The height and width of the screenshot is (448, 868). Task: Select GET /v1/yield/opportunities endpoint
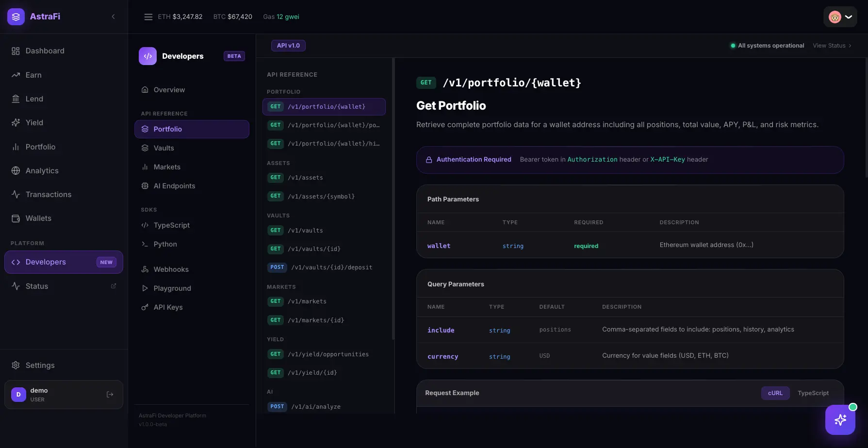(324, 354)
